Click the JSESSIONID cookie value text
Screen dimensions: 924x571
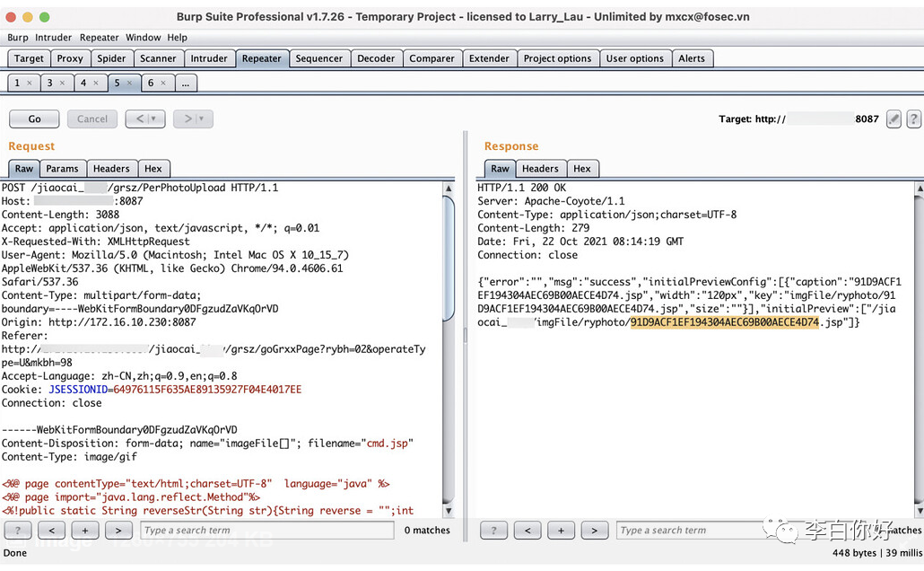click(207, 390)
